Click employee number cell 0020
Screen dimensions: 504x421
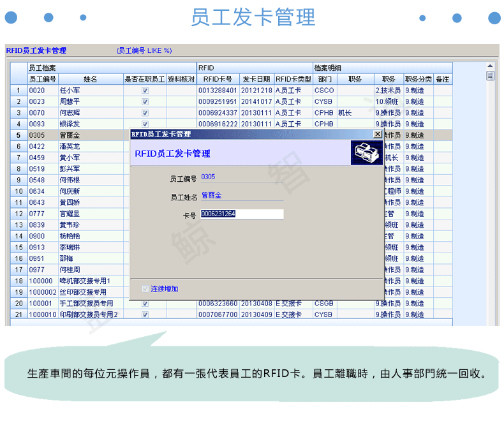pyautogui.click(x=43, y=91)
